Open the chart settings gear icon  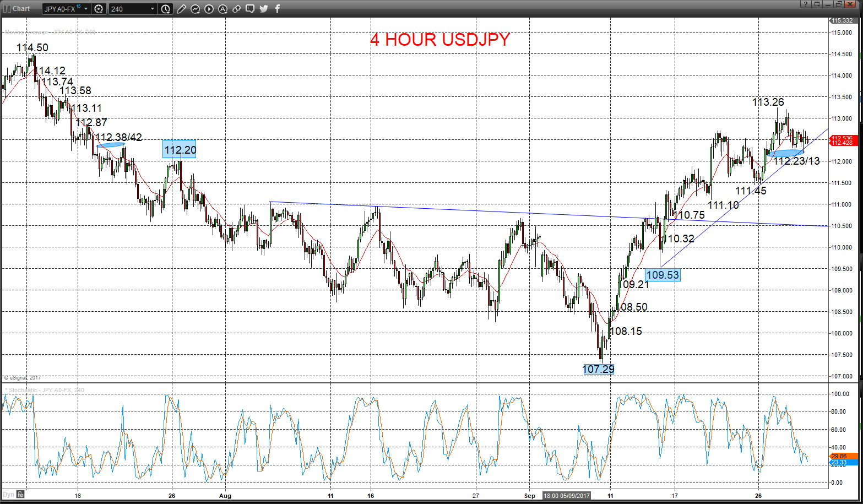tap(99, 9)
